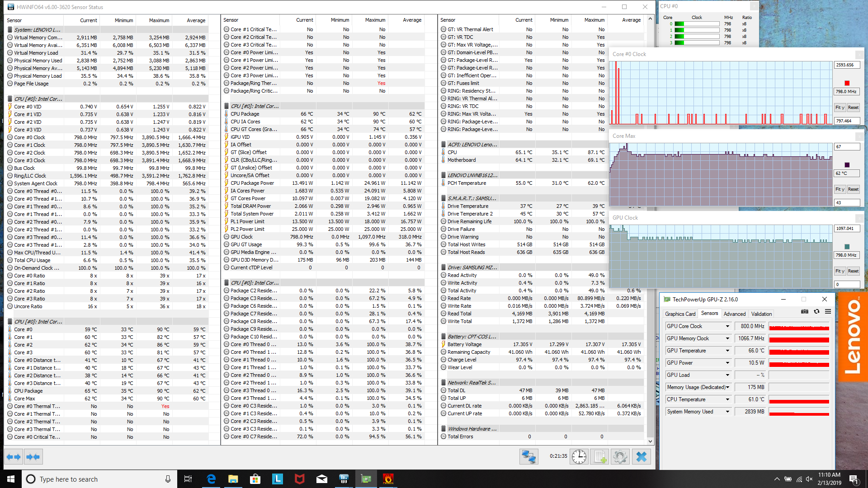Edit the 1097.041 max field of GPU Clock graph
Screen dimensions: 868x488
847,229
